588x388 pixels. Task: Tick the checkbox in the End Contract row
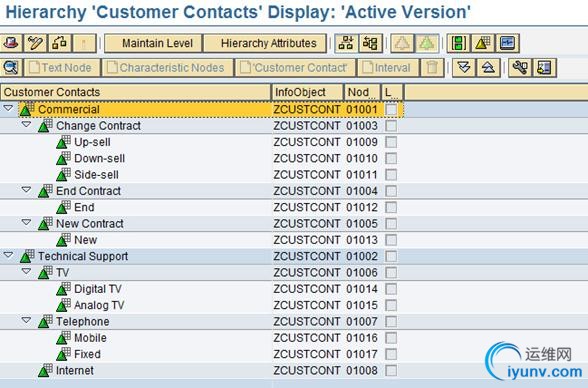(391, 191)
